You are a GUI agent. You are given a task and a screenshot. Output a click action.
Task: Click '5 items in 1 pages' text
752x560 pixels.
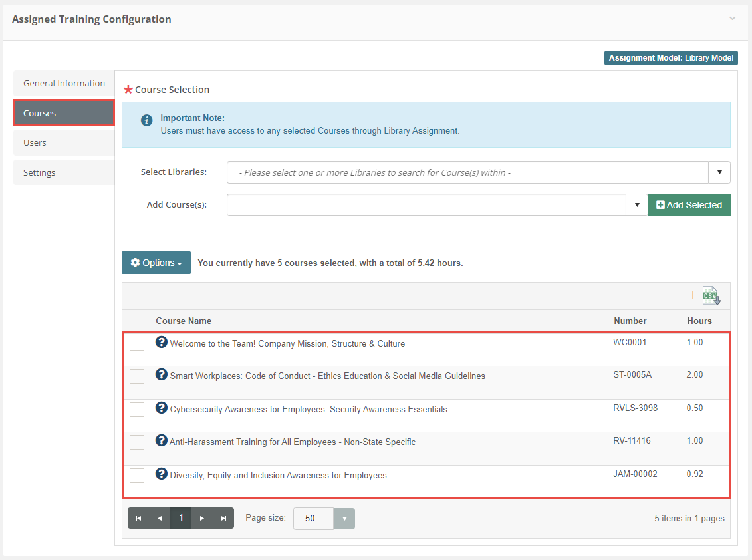click(689, 518)
